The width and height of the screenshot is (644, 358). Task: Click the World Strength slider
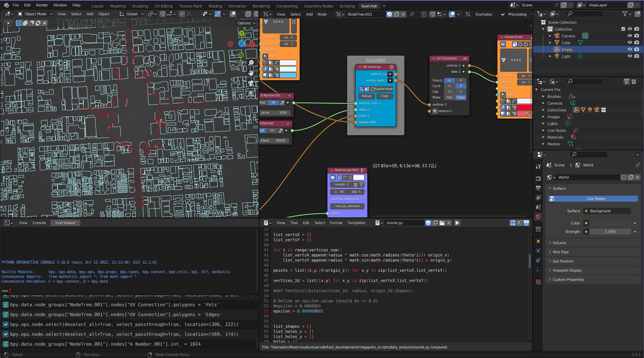(610, 232)
